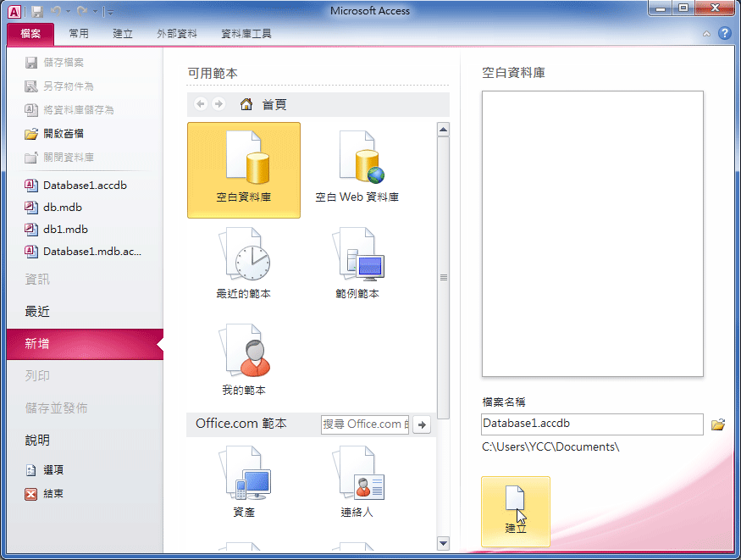Open recent file Database1.accdb
Viewport: 741px width, 560px height.
(x=76, y=186)
